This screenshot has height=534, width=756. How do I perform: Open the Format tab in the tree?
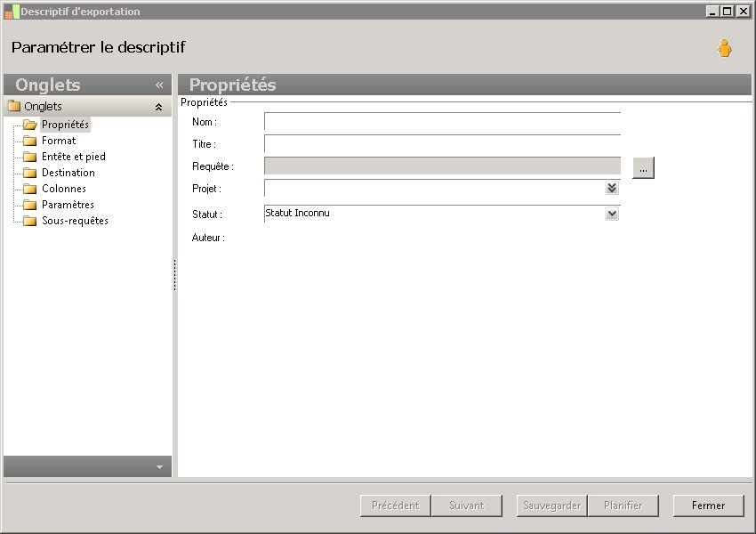(x=59, y=141)
